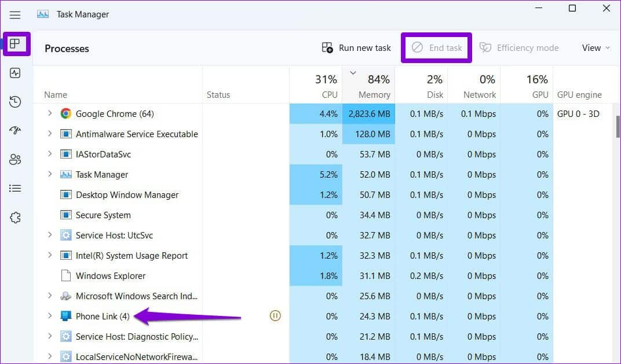Sort processes by the CPU column
This screenshot has width=621, height=364.
point(316,85)
